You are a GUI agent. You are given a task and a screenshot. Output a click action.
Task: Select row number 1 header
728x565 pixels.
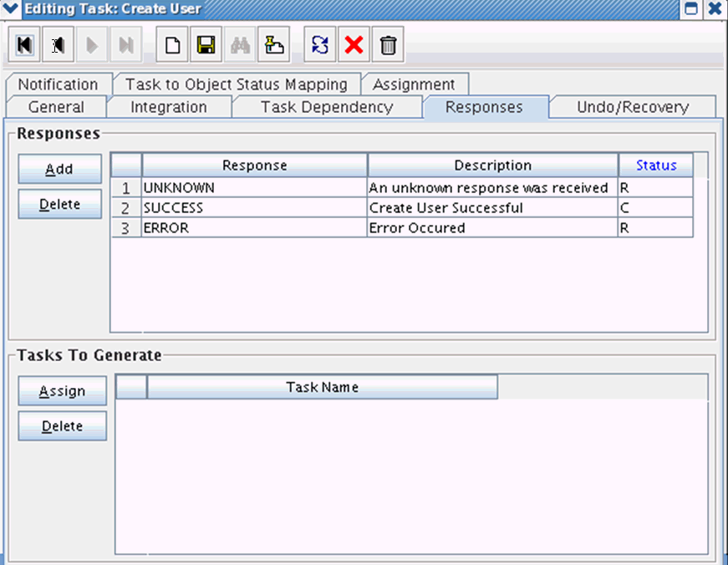[126, 188]
